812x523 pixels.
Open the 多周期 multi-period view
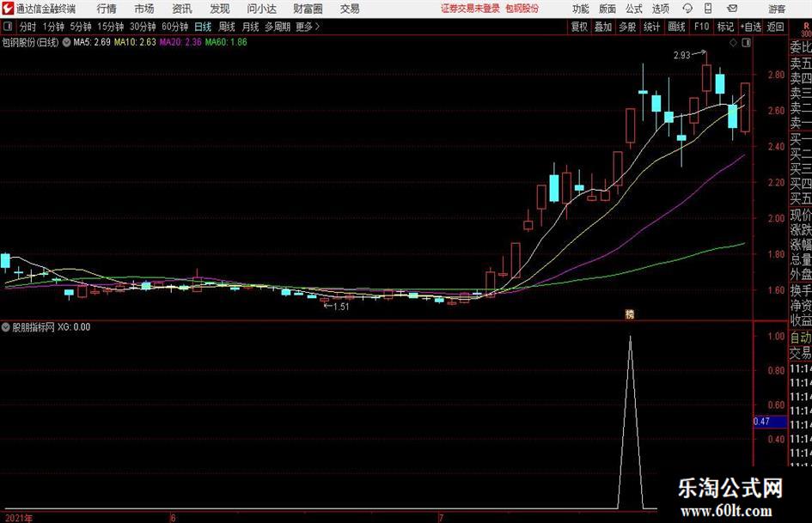coord(277,27)
